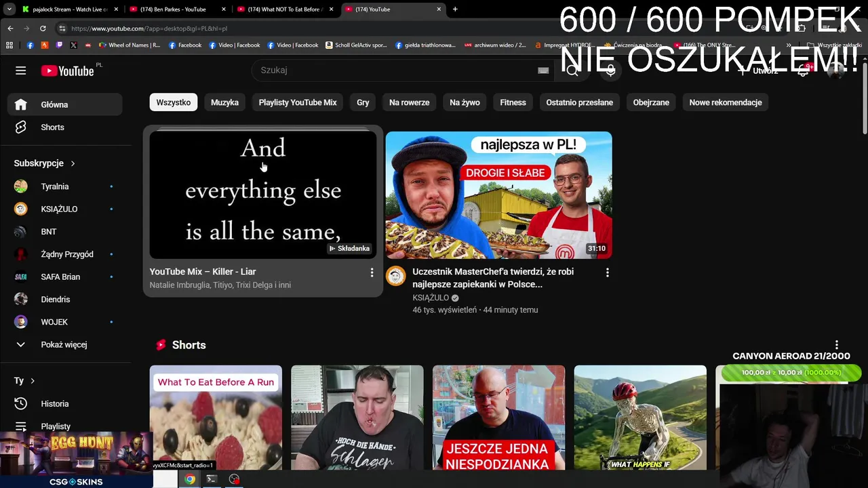Play the skeleton cyclist short
The height and width of the screenshot is (488, 868).
(640, 418)
